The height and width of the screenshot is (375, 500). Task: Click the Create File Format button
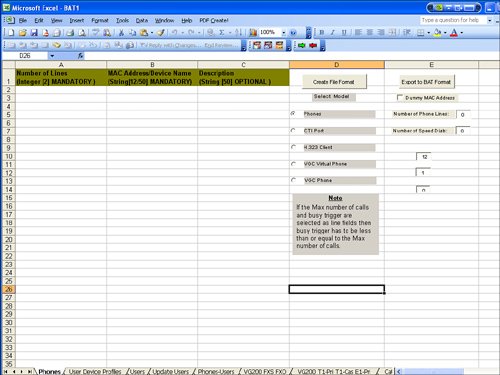[x=334, y=82]
